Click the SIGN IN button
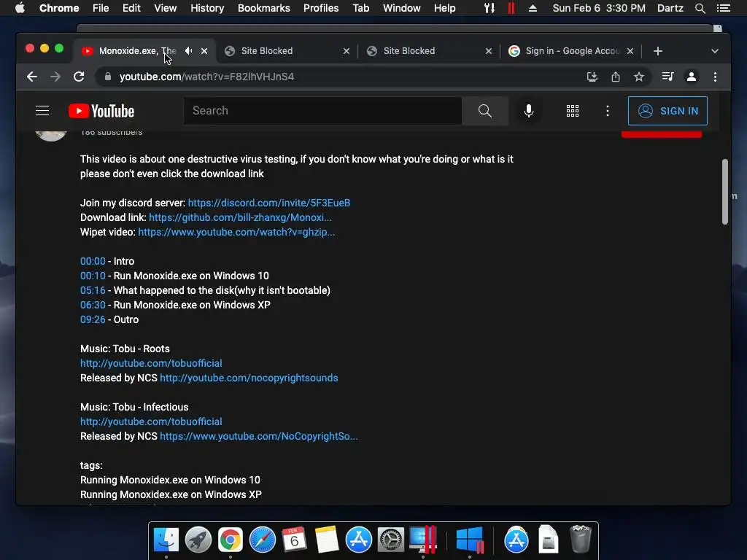 click(667, 111)
